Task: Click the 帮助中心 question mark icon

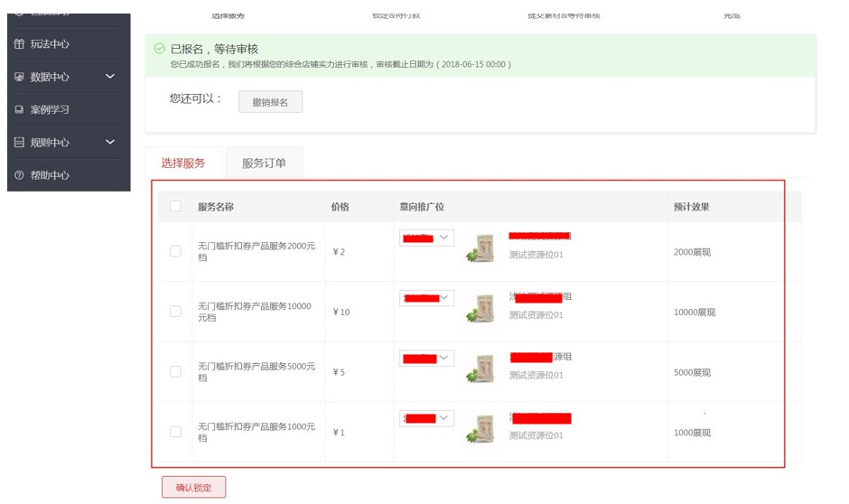Action: click(x=19, y=175)
